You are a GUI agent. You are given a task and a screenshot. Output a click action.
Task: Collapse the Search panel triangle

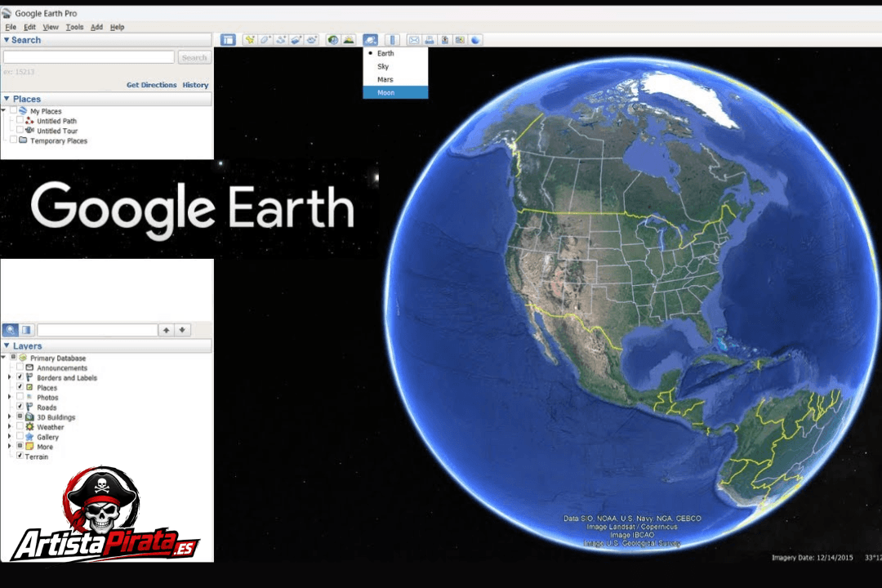[7, 40]
